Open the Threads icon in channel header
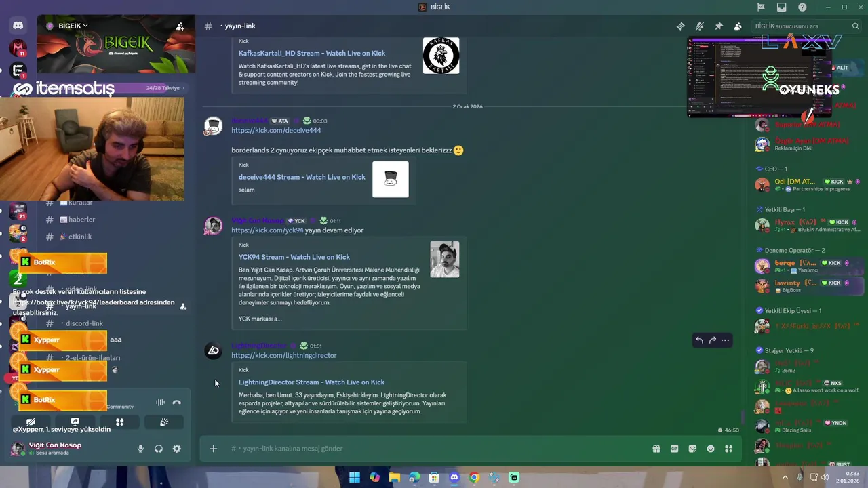The width and height of the screenshot is (868, 488). click(681, 26)
